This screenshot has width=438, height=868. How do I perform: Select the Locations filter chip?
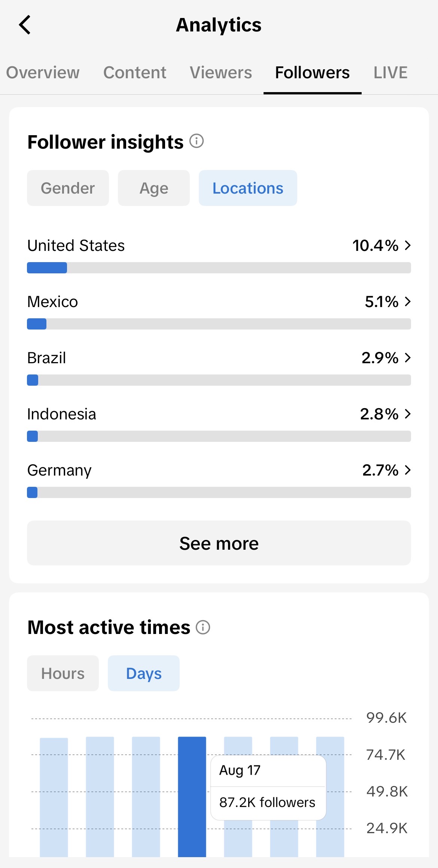tap(248, 188)
